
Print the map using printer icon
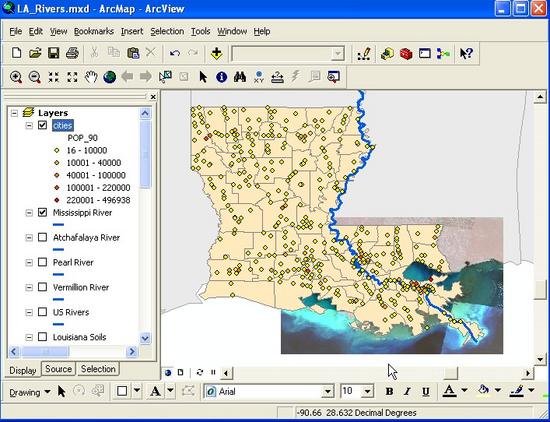click(72, 53)
